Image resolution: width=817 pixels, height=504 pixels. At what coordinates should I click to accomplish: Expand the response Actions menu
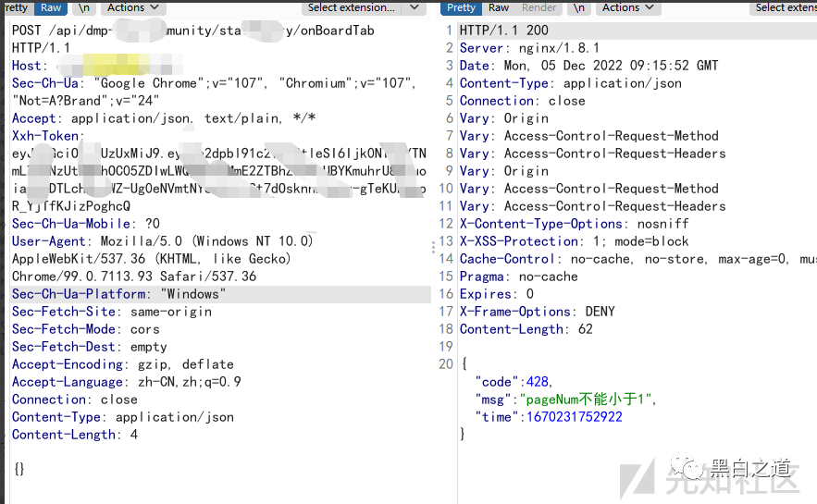[x=627, y=7]
